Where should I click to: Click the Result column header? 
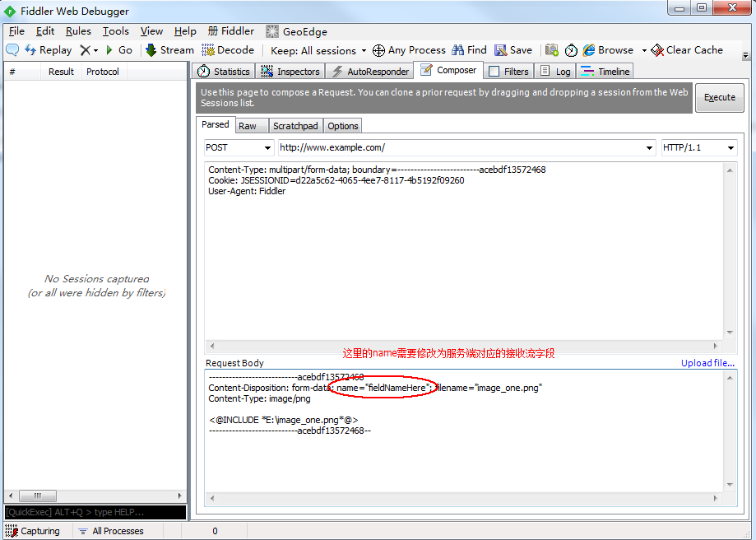61,72
